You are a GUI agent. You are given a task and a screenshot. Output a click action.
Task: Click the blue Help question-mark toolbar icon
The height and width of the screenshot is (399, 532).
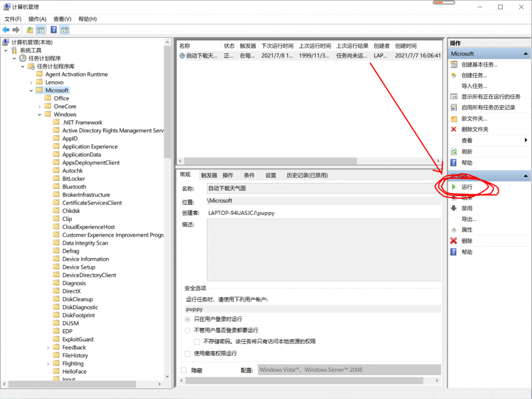point(54,30)
